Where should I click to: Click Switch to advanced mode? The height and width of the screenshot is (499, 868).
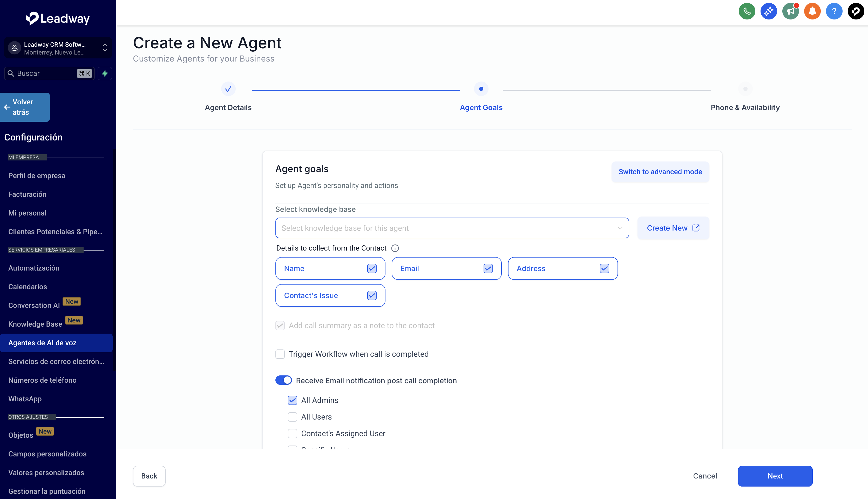[x=660, y=172]
